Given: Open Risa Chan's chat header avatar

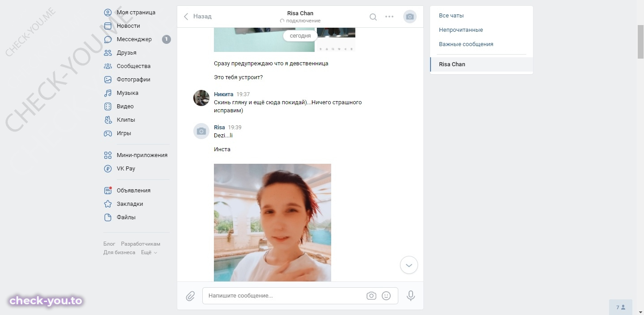Looking at the screenshot, I should (x=410, y=17).
